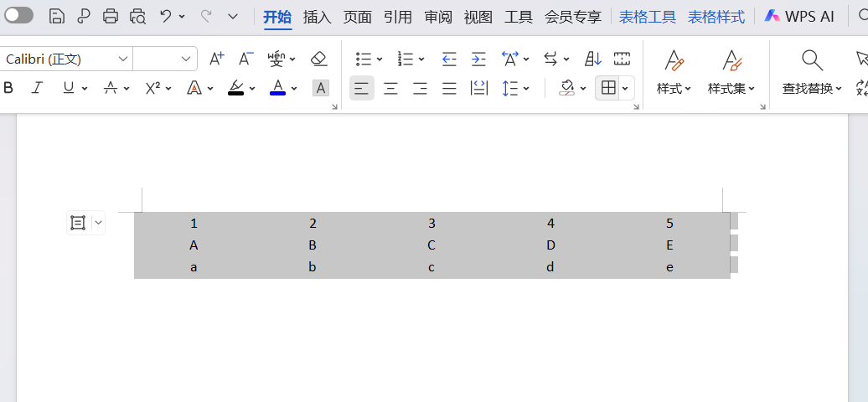The width and height of the screenshot is (868, 402).
Task: Click the show/hide formatting marks icon
Action: 623,58
